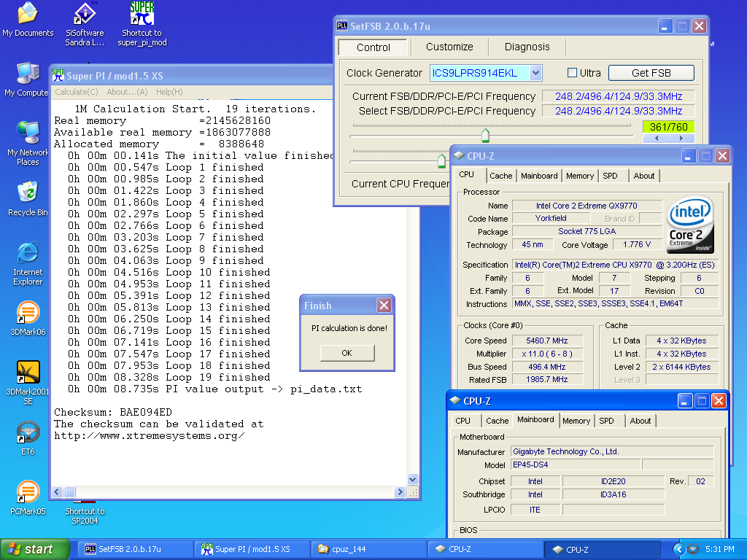Screen dimensions: 747x560
Task: Click Checksum BAE094ED line
Action: pyautogui.click(x=113, y=412)
